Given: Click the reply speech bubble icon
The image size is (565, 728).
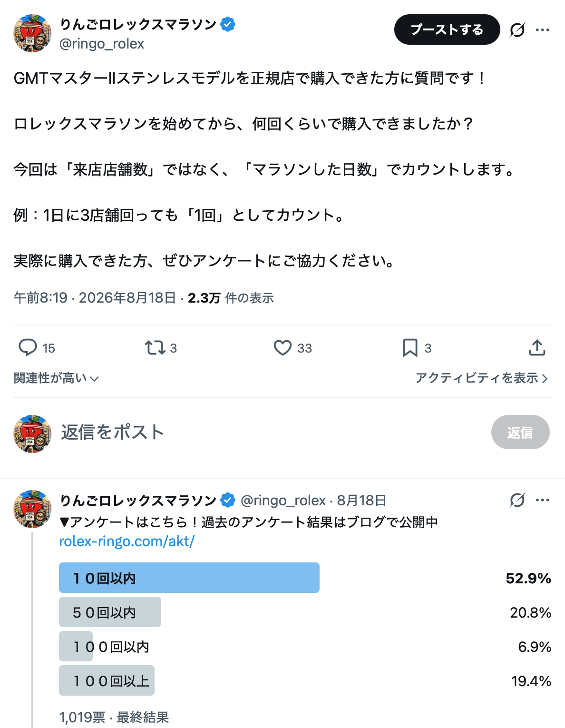Looking at the screenshot, I should 28,348.
